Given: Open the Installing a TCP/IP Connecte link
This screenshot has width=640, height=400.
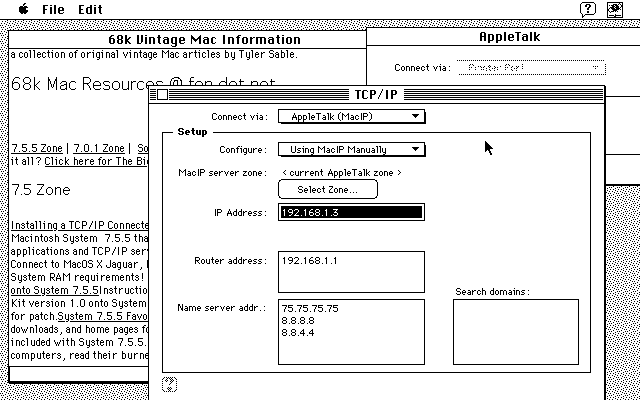Looking at the screenshot, I should [80, 225].
